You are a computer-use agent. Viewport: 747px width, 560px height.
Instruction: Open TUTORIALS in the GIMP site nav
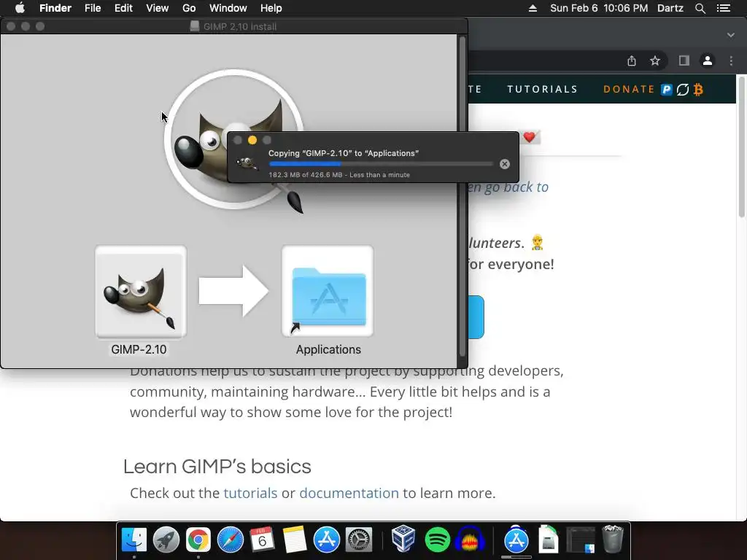(542, 89)
